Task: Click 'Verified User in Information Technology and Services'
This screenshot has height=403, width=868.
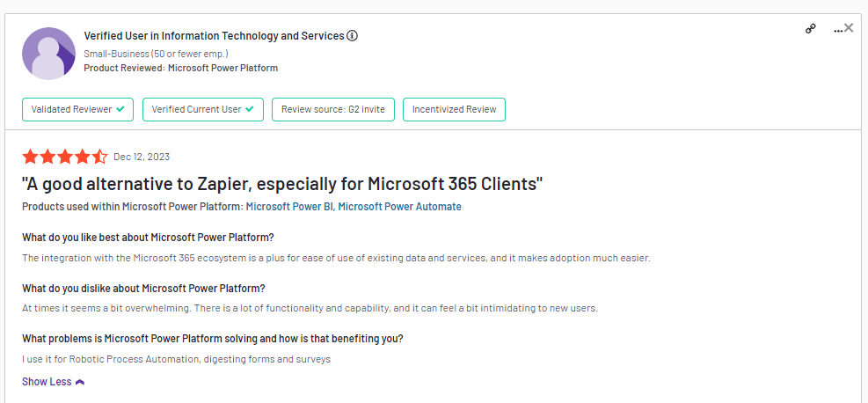Action: pyautogui.click(x=215, y=36)
